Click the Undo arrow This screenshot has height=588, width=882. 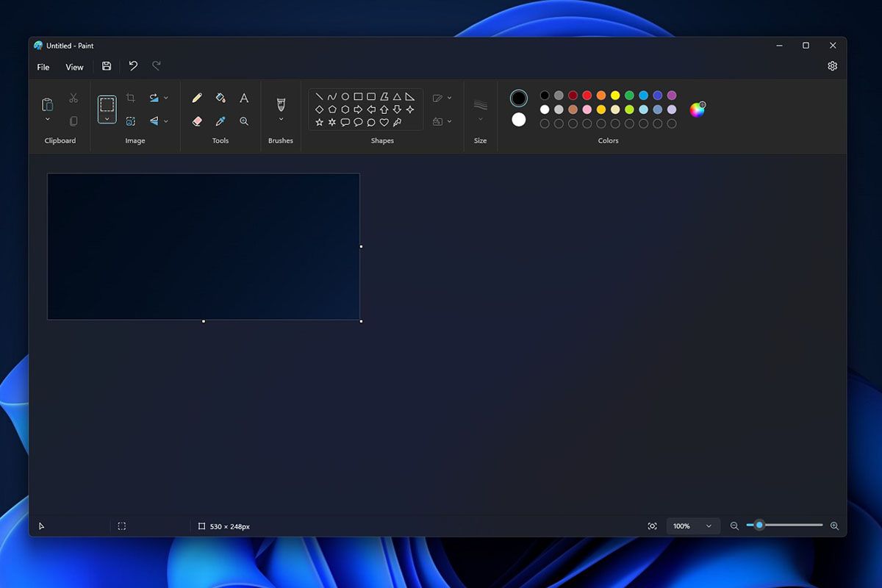tap(133, 66)
